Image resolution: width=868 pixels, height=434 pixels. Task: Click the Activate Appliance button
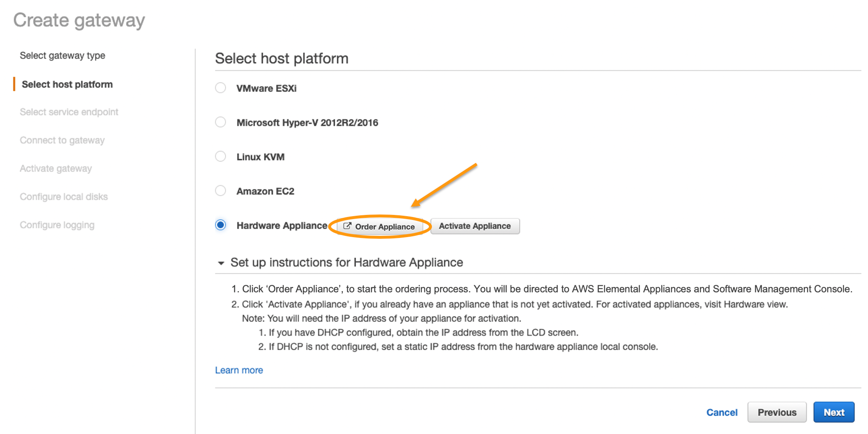475,226
